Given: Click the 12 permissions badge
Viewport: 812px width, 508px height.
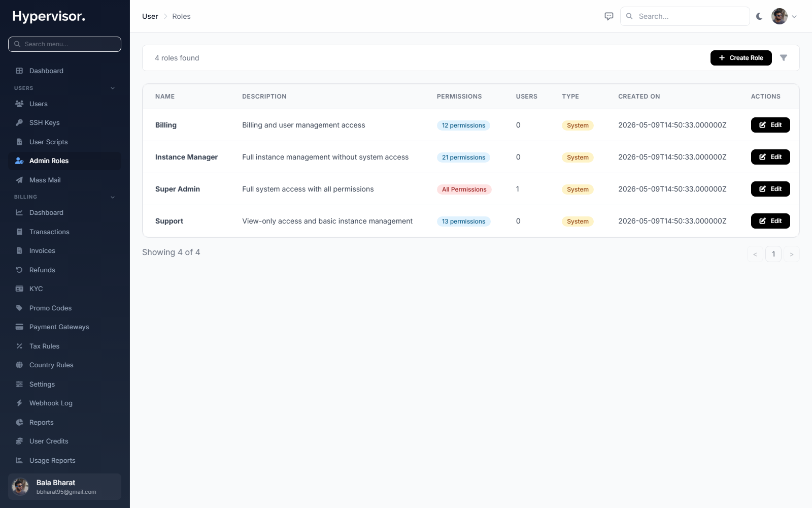Looking at the screenshot, I should 463,125.
